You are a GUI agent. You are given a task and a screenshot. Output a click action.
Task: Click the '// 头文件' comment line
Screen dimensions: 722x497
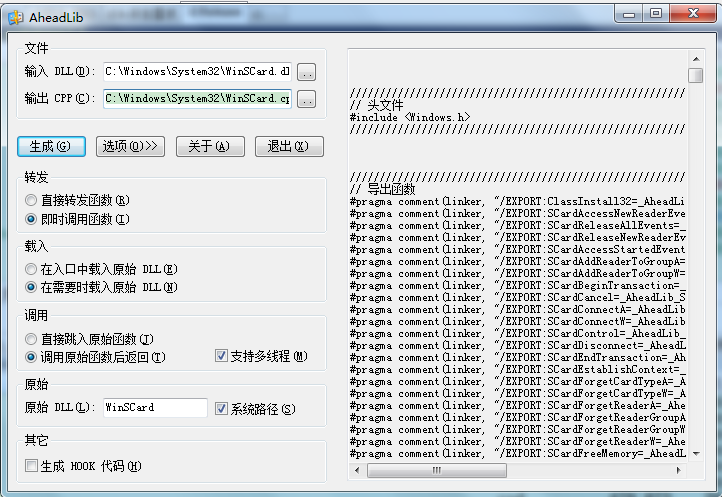(377, 105)
